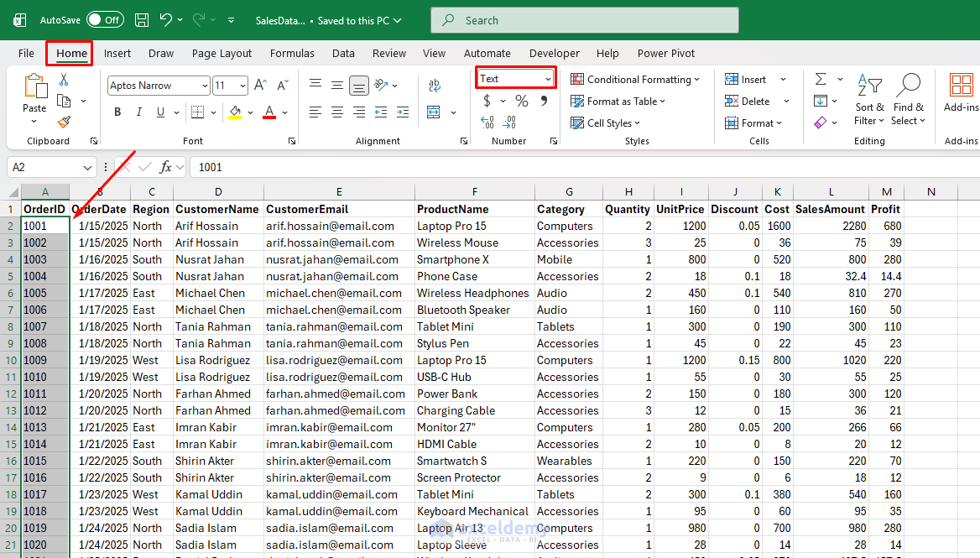This screenshot has height=558, width=980.
Task: Click the Clear eraser icon
Action: (821, 122)
